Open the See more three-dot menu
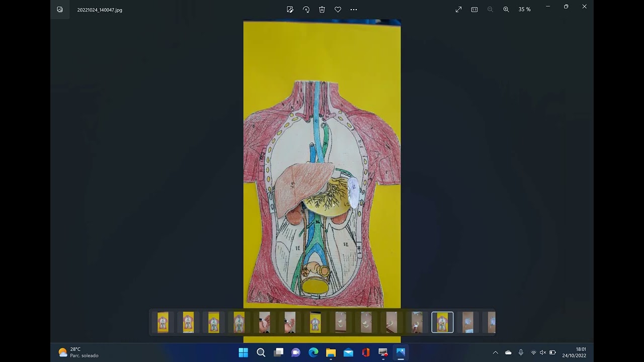Viewport: 644px width, 362px height. coord(354,10)
